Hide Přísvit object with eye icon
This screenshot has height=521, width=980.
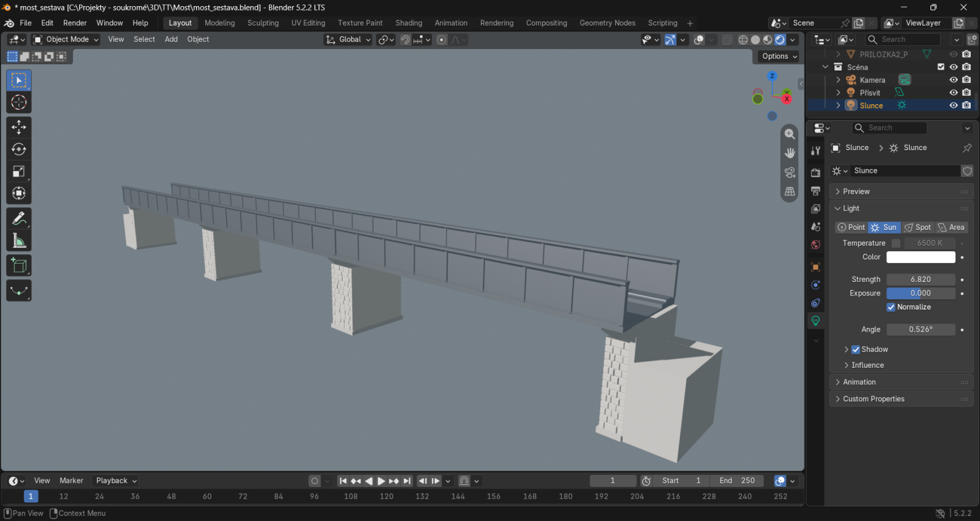pos(954,93)
